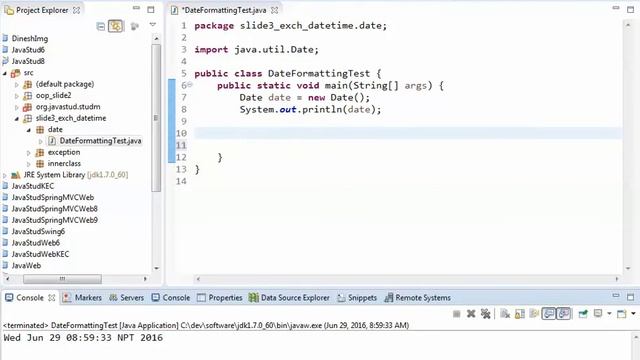Click the Project Explorer focus task icon
Screen dimensions: 640x360
pos(135,27)
